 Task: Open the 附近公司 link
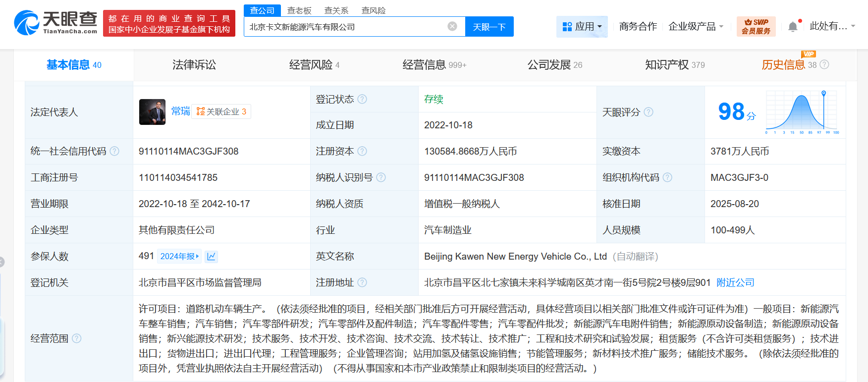[x=735, y=282]
